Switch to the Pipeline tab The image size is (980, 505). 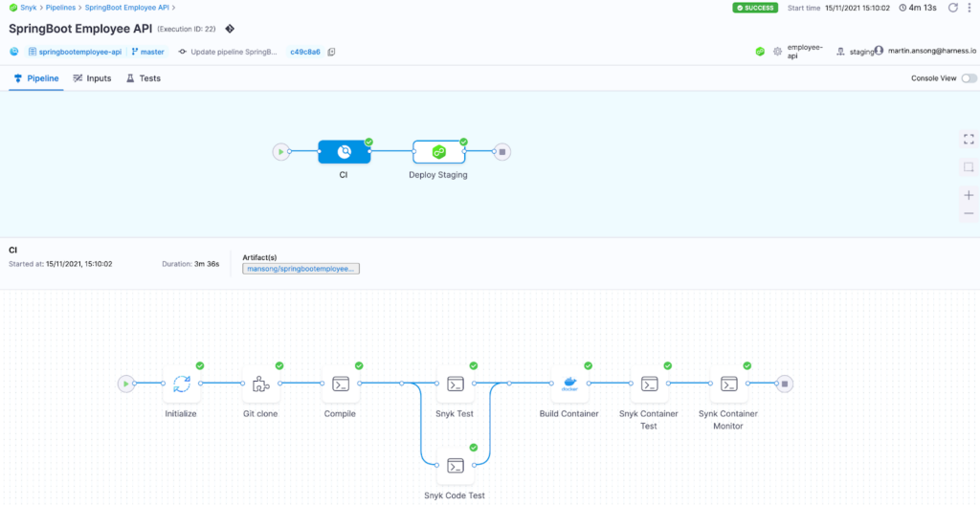pos(36,78)
